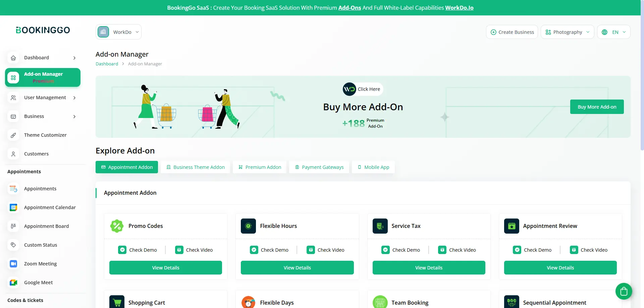This screenshot has height=308, width=644.
Task: Select the Appointment Addon tab
Action: click(127, 167)
